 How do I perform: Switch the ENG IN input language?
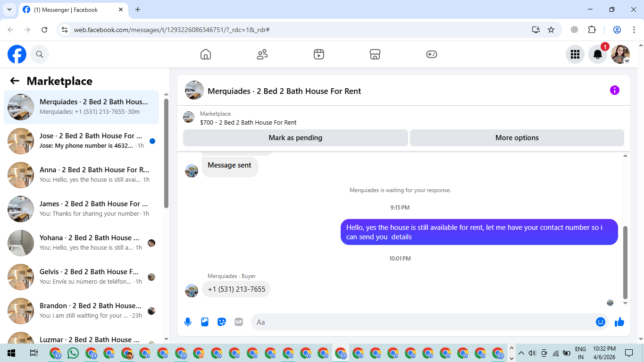pos(581,353)
